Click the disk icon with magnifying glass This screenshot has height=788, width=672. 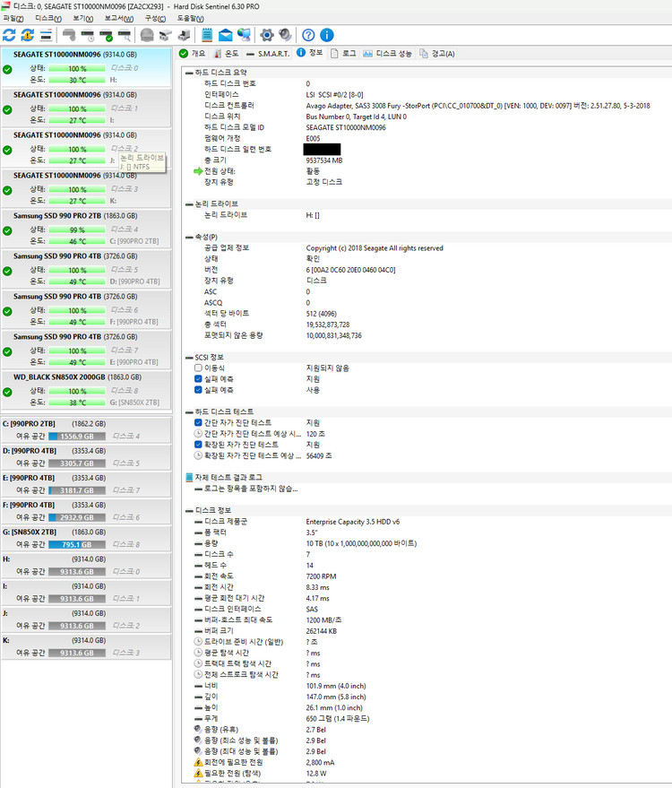(x=125, y=35)
